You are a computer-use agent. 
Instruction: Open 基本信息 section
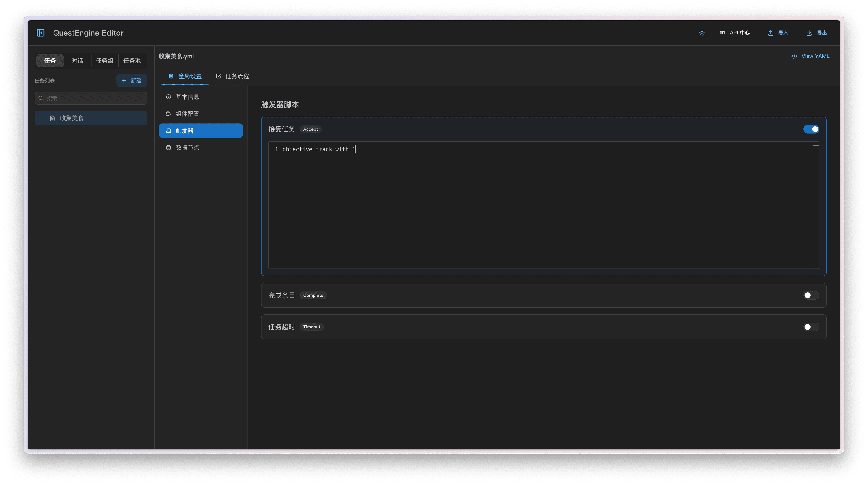[x=187, y=97]
